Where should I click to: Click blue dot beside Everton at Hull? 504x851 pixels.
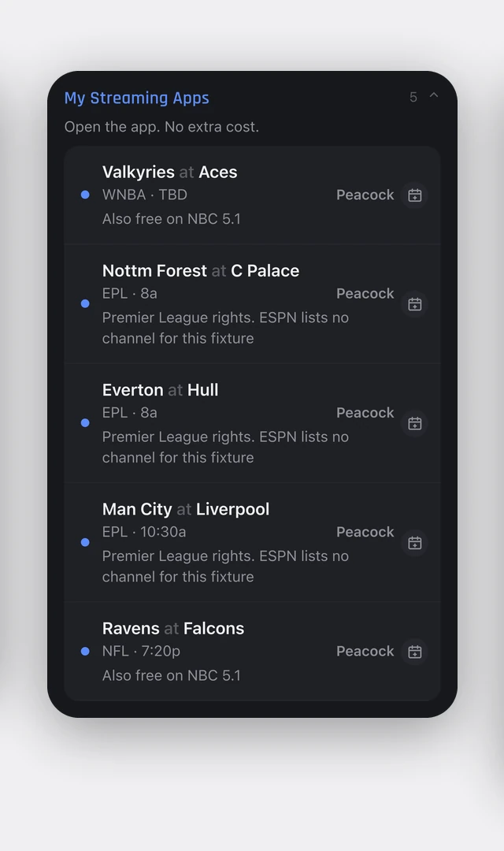pyautogui.click(x=85, y=423)
